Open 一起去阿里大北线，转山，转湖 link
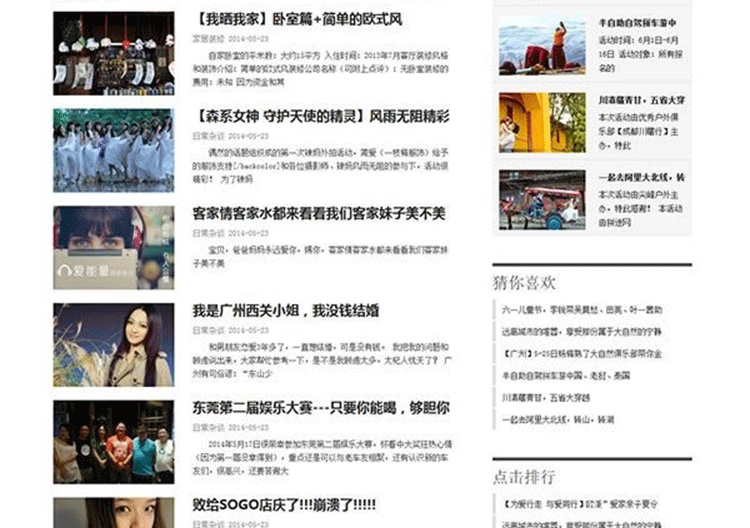Viewport: 750px width, 528px height. click(x=558, y=420)
